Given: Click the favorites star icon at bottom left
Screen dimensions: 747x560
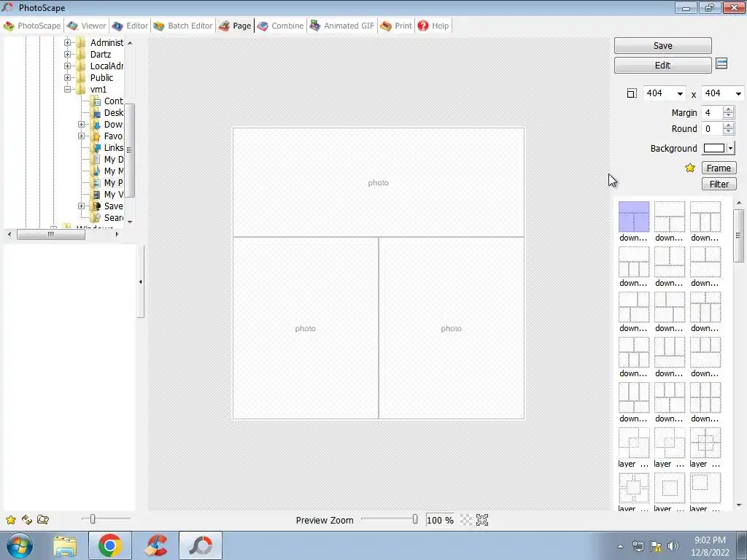Looking at the screenshot, I should (10, 520).
